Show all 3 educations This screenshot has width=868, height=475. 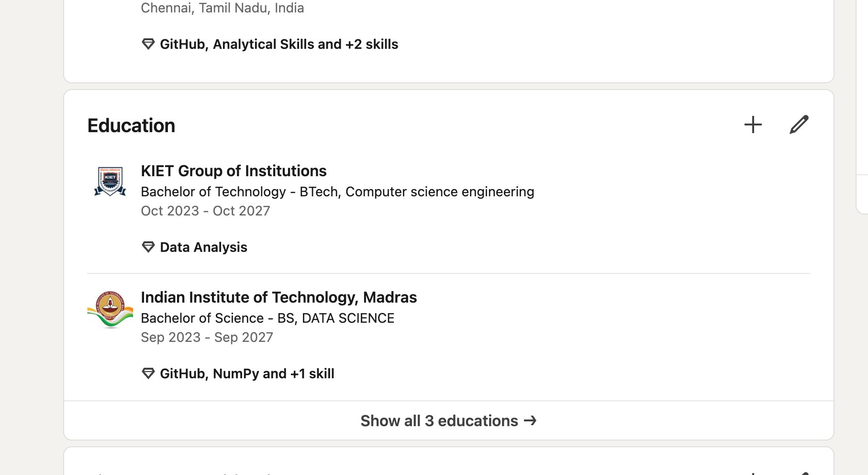(x=439, y=420)
